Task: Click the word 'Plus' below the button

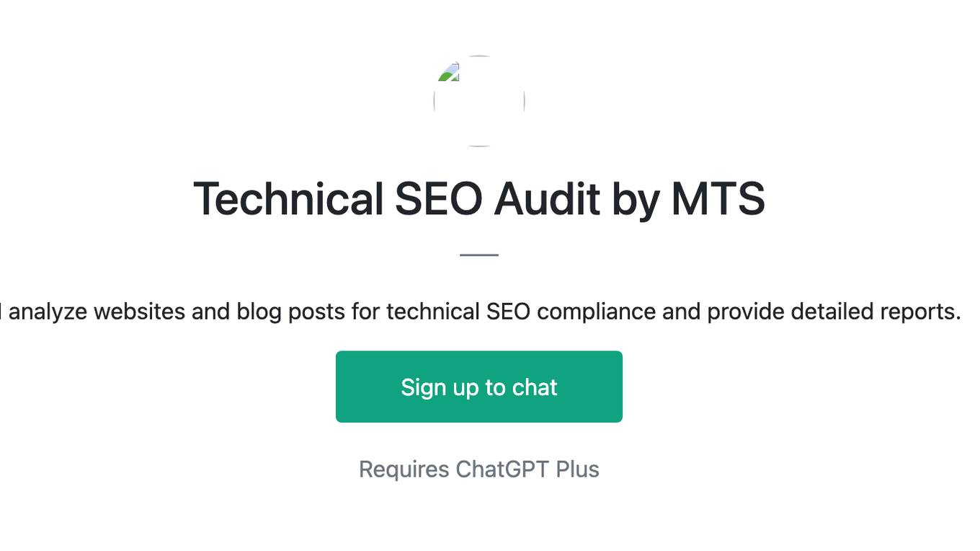Action: 578,470
